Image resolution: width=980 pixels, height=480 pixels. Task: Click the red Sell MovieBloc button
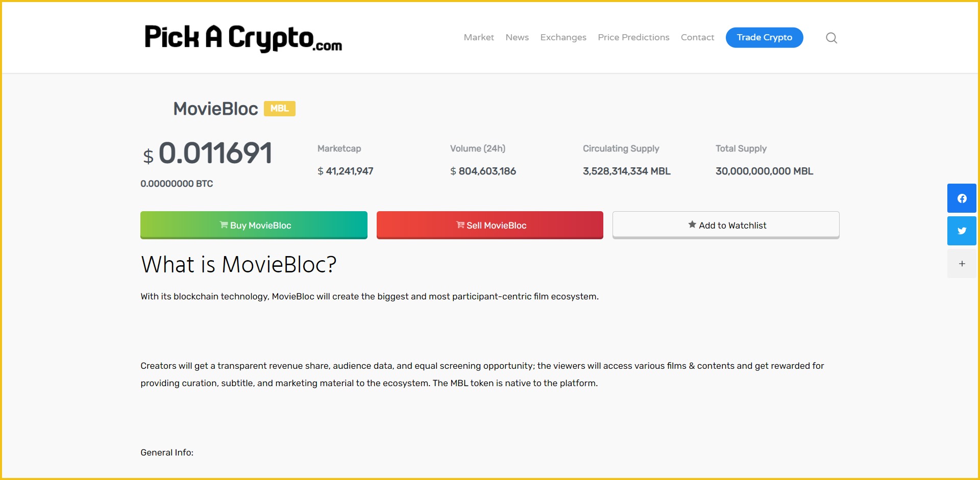coord(489,225)
